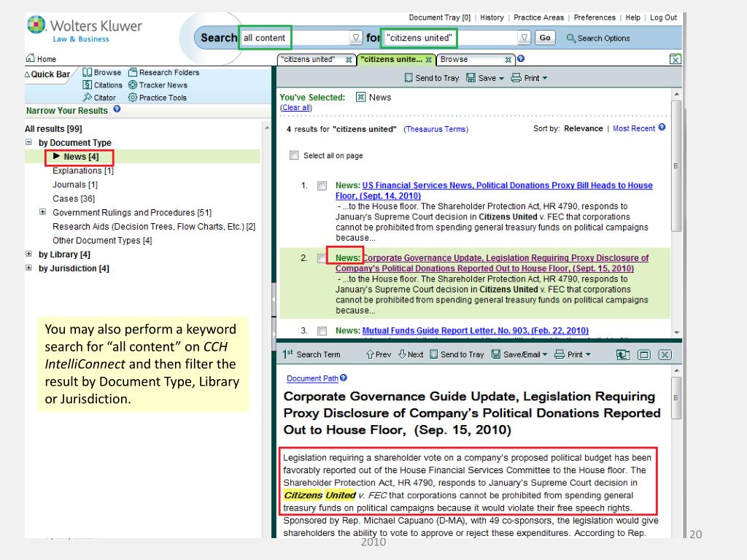Click the Search Options magnifier
This screenshot has height=560, width=747.
pos(570,38)
